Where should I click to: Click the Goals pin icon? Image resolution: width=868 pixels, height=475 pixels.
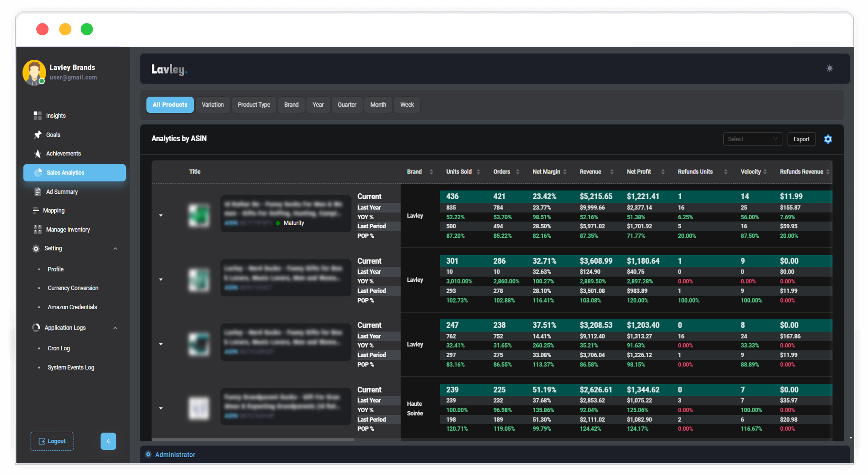tap(37, 135)
